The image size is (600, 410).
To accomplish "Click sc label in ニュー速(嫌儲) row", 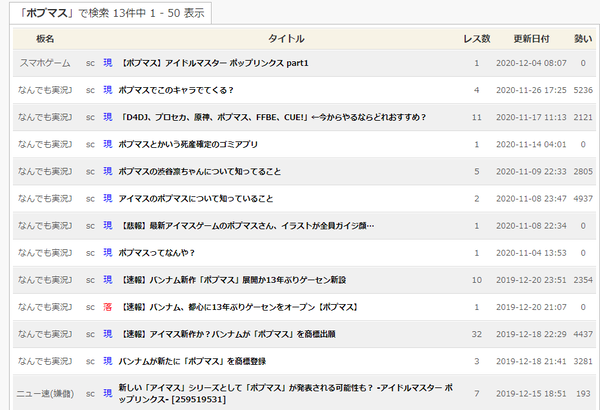I will click(x=90, y=394).
